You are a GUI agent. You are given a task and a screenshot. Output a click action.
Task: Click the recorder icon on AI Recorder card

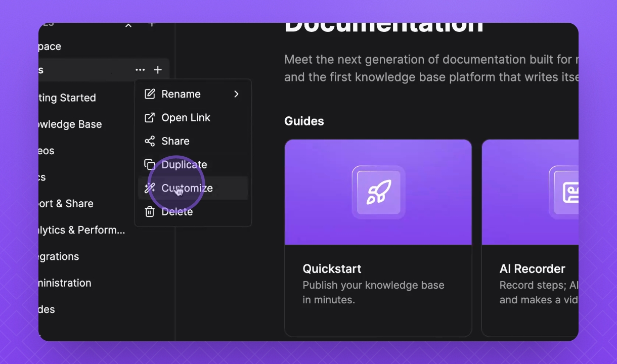tap(570, 193)
